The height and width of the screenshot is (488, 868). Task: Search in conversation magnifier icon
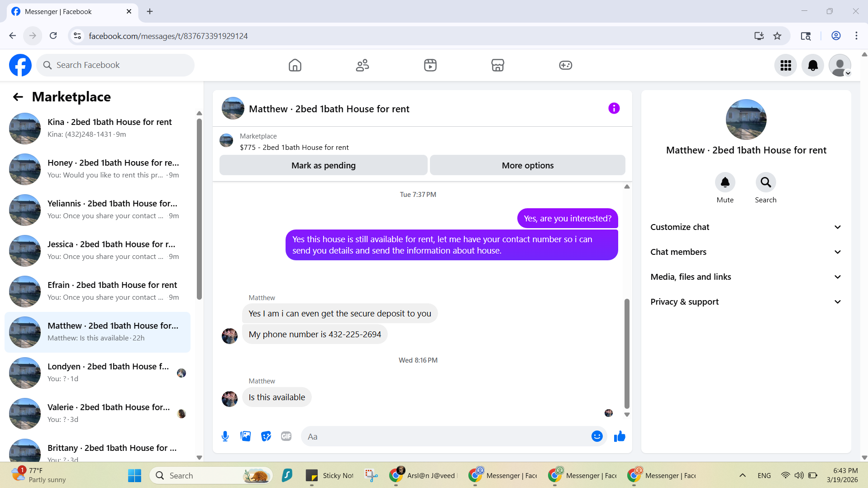(x=766, y=182)
